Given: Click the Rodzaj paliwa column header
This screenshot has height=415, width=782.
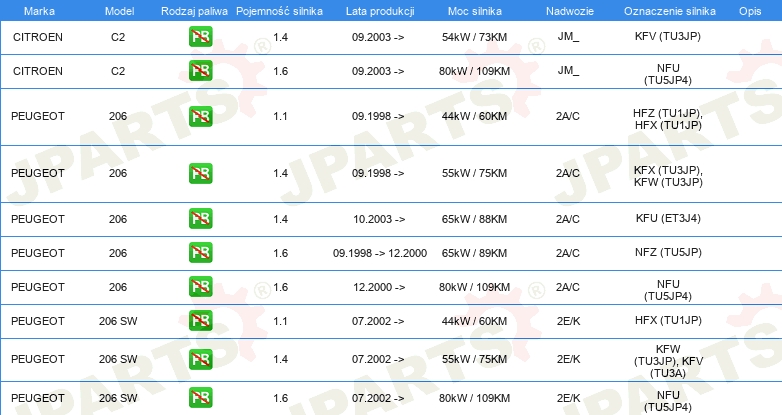Looking at the screenshot, I should 194,11.
